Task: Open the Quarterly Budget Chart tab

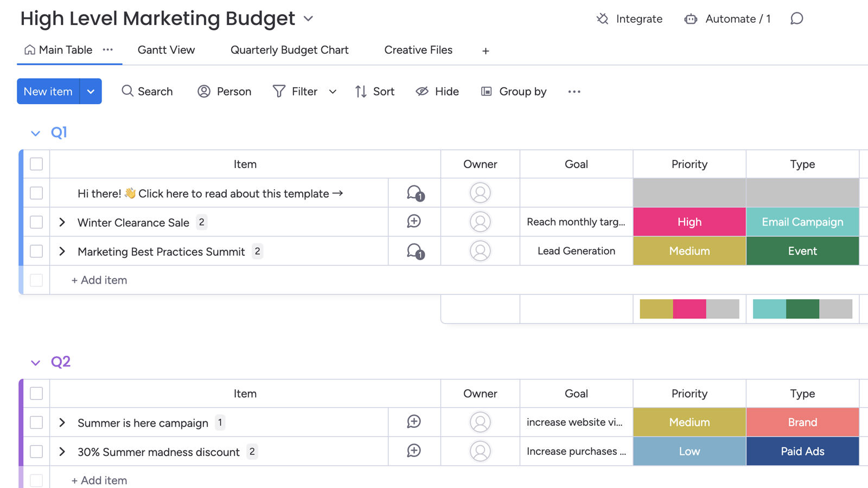Action: pyautogui.click(x=289, y=50)
